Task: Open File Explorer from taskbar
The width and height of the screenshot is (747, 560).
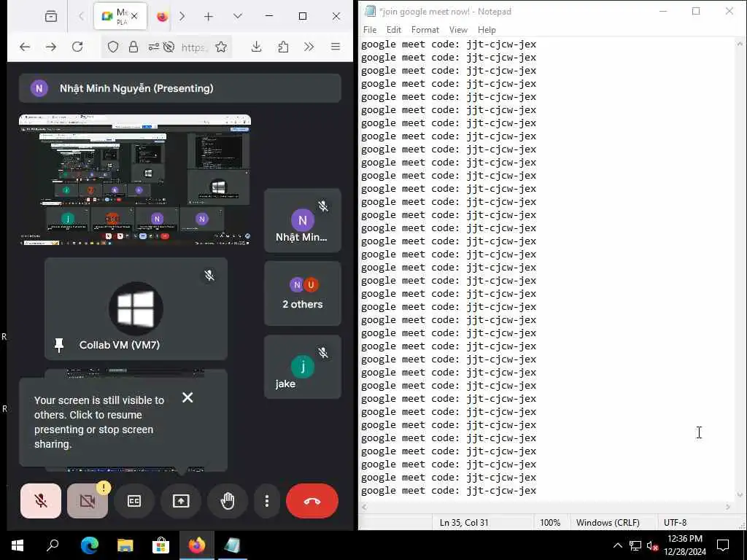Action: point(125,545)
